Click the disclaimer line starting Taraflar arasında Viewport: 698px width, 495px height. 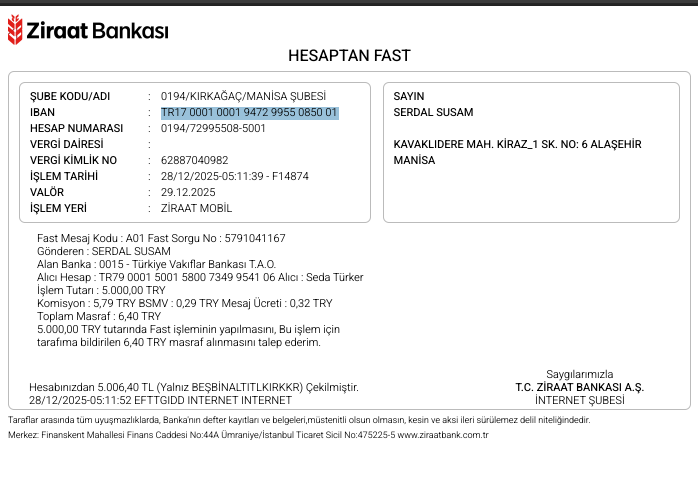299,420
